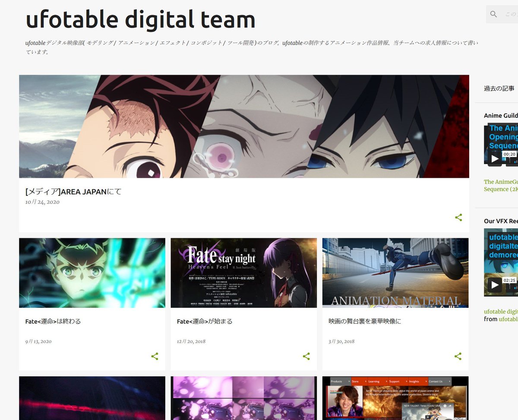Expand the 過去の記事 archive section

pos(499,88)
